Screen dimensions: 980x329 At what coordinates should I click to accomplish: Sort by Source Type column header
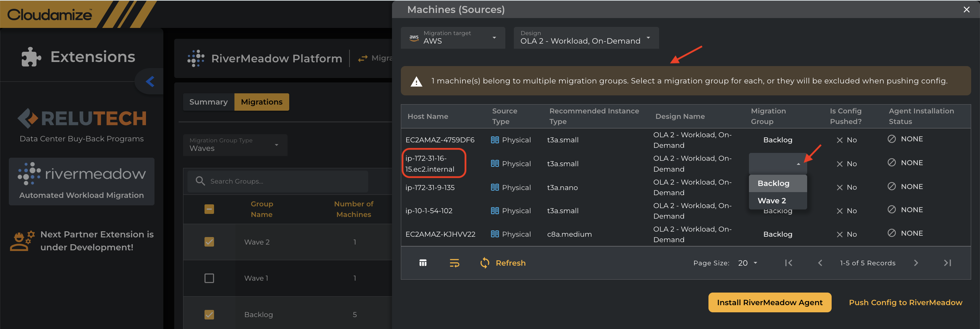[x=504, y=116]
